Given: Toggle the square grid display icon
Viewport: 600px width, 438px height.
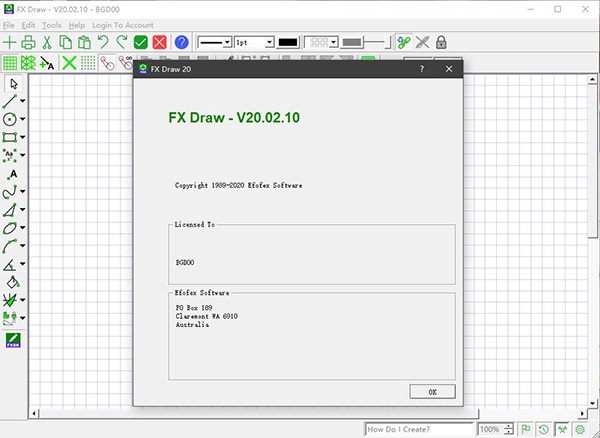Looking at the screenshot, I should point(10,63).
